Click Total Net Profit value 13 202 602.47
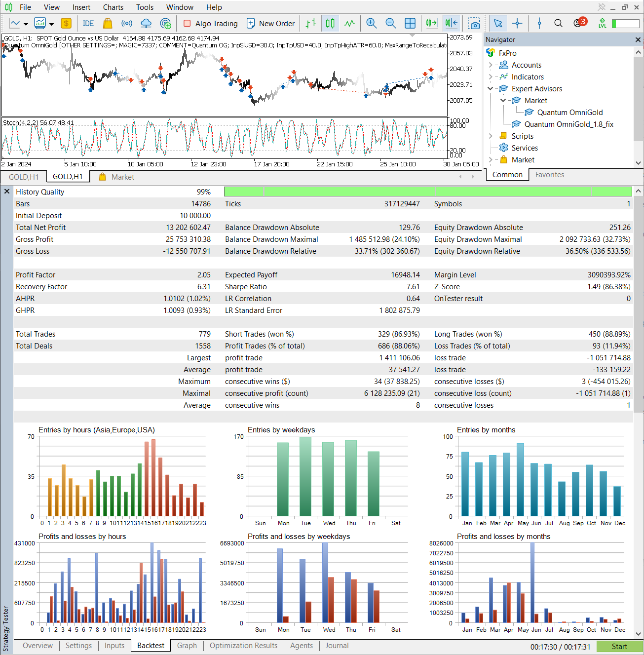The width and height of the screenshot is (644, 655). [x=188, y=228]
